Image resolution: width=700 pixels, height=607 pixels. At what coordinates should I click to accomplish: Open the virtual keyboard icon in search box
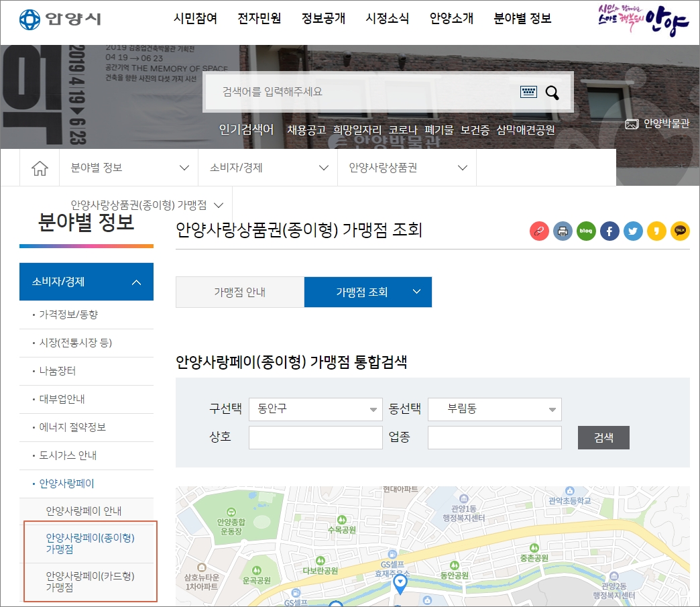coord(528,92)
